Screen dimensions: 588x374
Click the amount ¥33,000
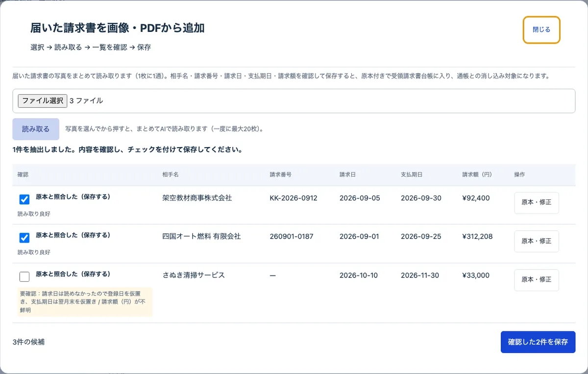(476, 275)
